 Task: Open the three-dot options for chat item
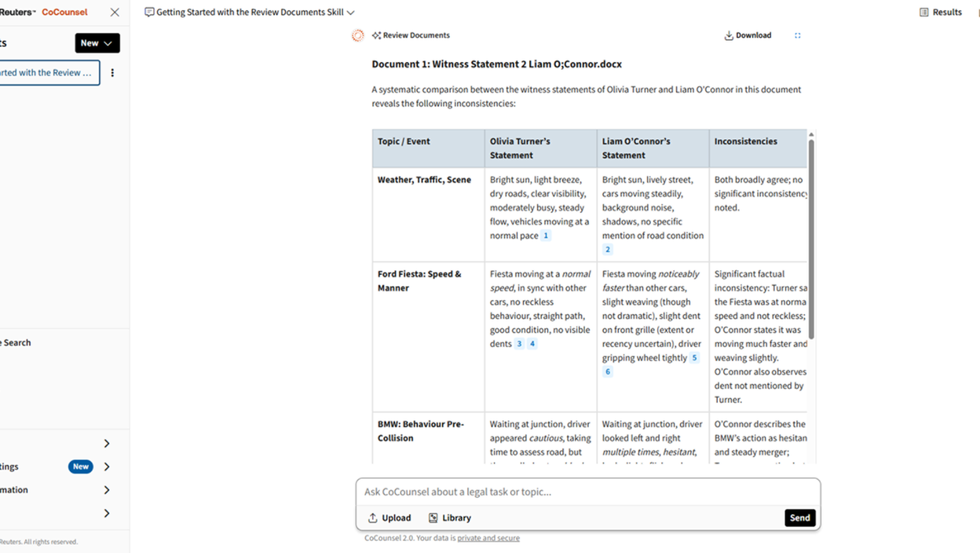pos(113,73)
